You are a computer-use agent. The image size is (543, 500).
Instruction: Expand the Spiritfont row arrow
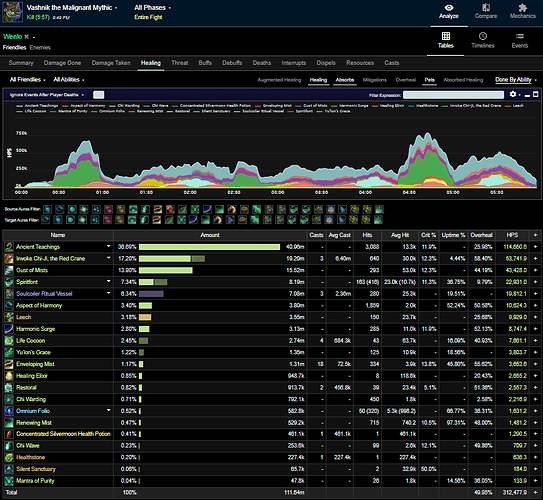(108, 282)
